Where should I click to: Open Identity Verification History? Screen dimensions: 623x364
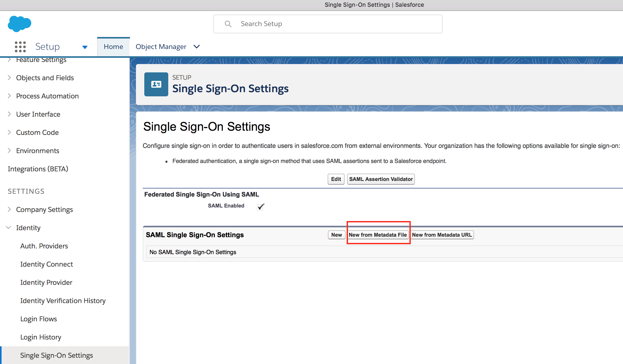63,300
